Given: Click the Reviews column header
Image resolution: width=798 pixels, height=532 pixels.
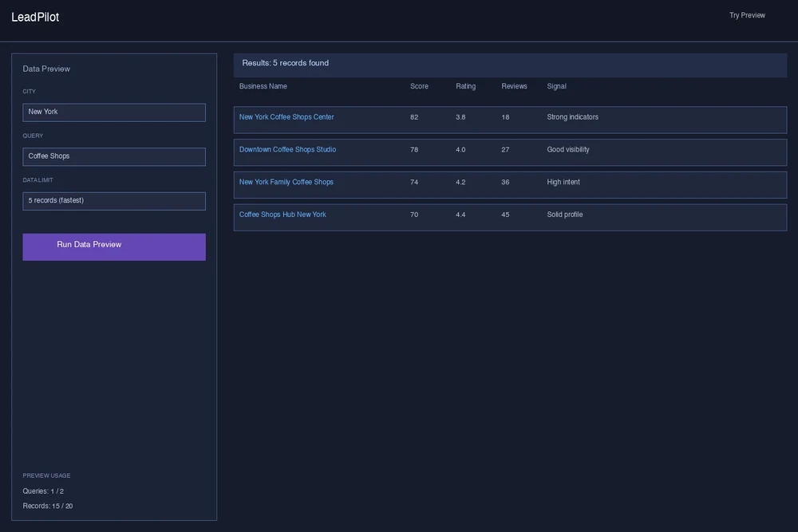Looking at the screenshot, I should tap(514, 86).
